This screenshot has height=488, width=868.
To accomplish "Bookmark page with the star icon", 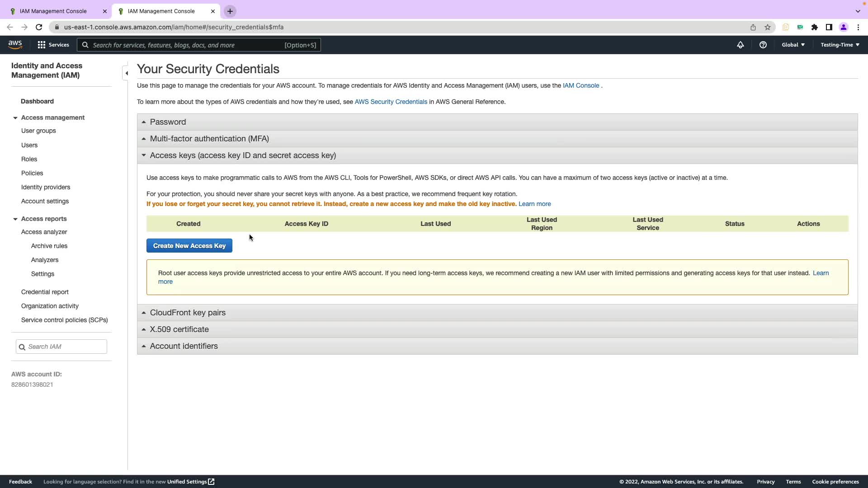I will click(767, 27).
